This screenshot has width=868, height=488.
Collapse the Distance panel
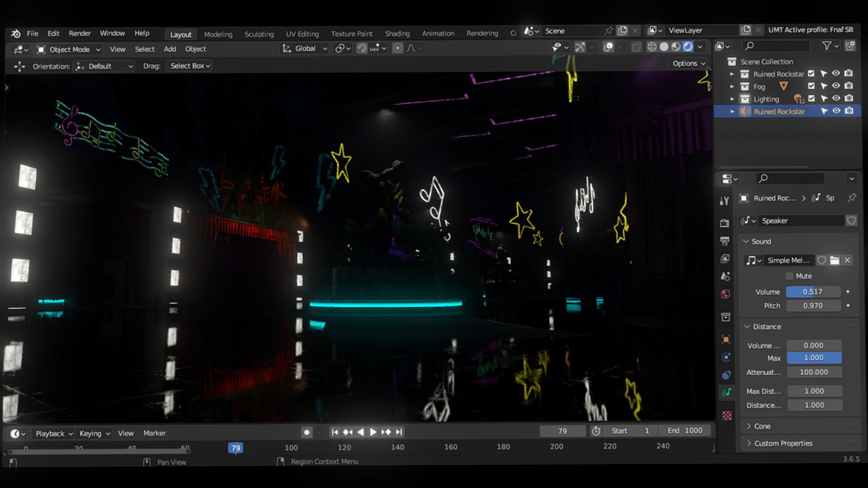[747, 326]
